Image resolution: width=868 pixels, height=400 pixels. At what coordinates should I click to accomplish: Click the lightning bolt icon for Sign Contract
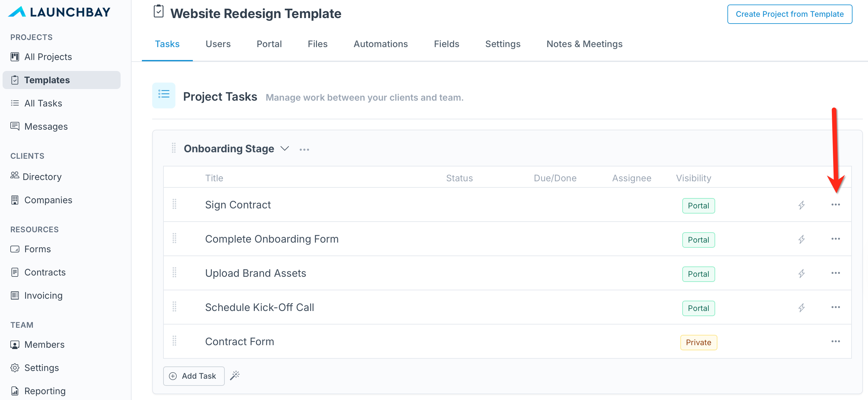[801, 205]
